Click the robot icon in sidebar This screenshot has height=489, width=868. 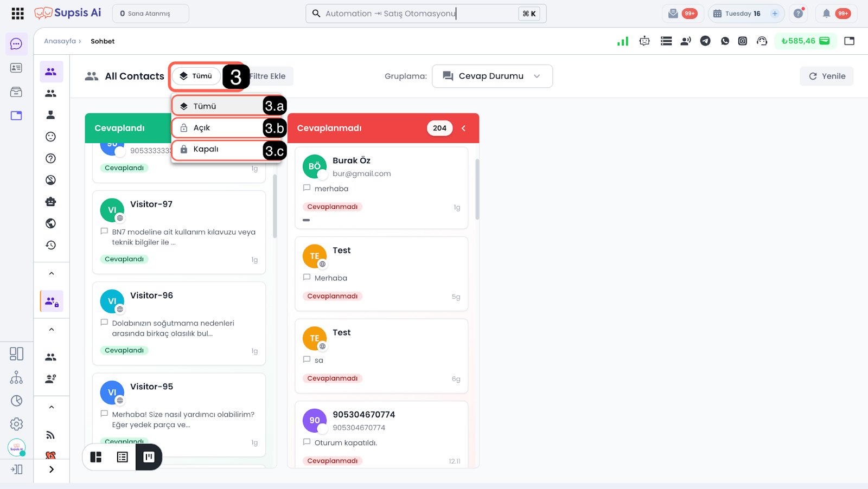click(x=51, y=202)
